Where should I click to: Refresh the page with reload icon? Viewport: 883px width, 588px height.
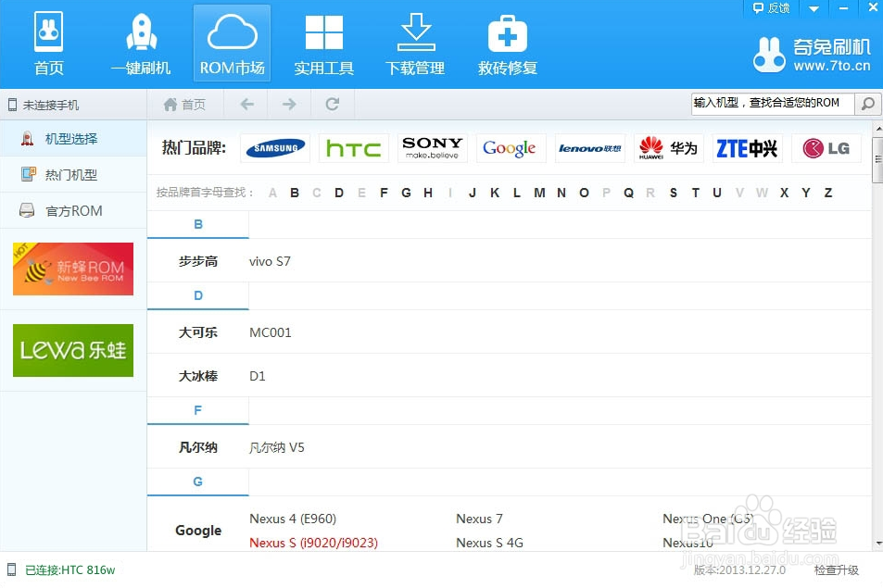(333, 104)
